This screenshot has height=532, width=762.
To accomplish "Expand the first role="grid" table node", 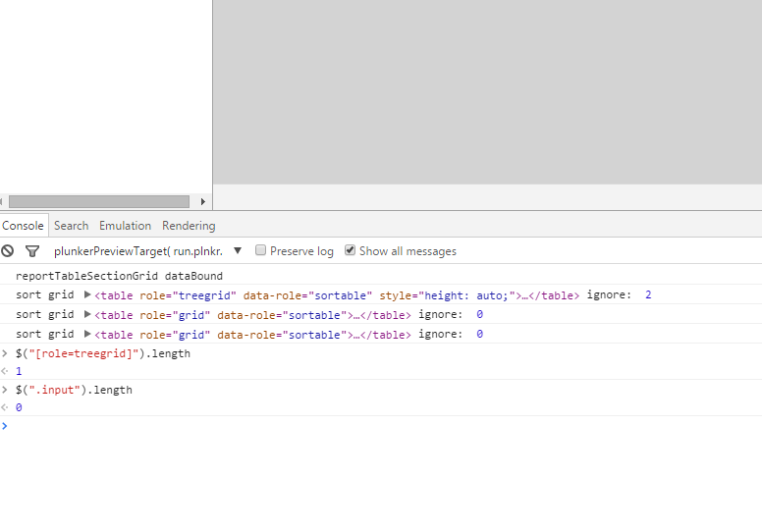I will tap(87, 314).
